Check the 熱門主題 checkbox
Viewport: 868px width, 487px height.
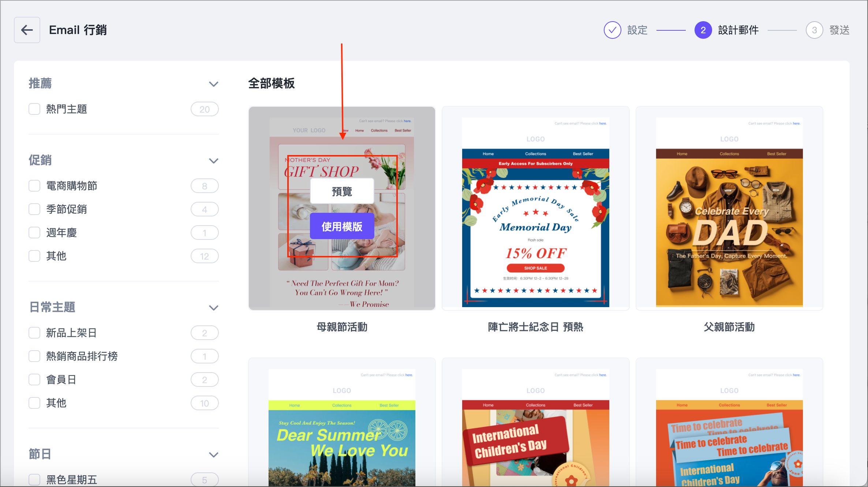(34, 109)
